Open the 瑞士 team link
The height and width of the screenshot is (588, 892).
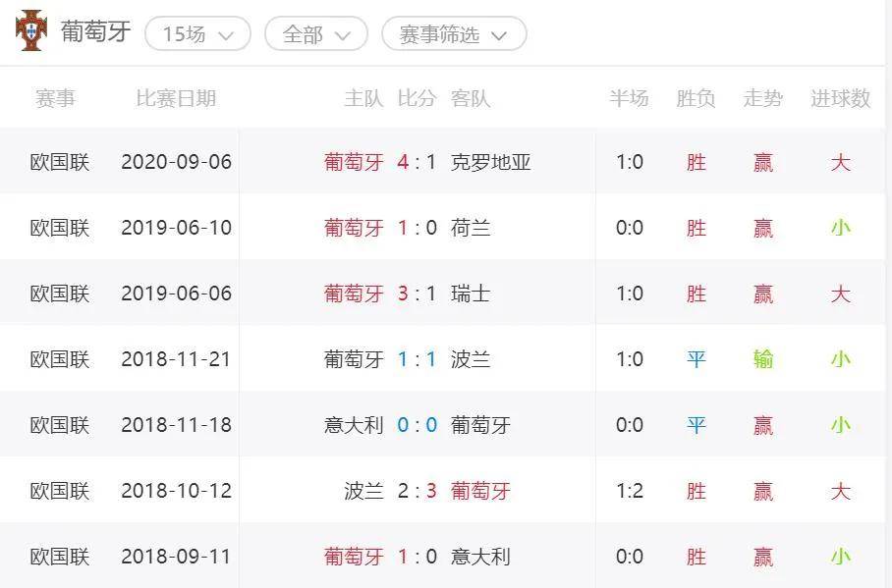(x=470, y=294)
